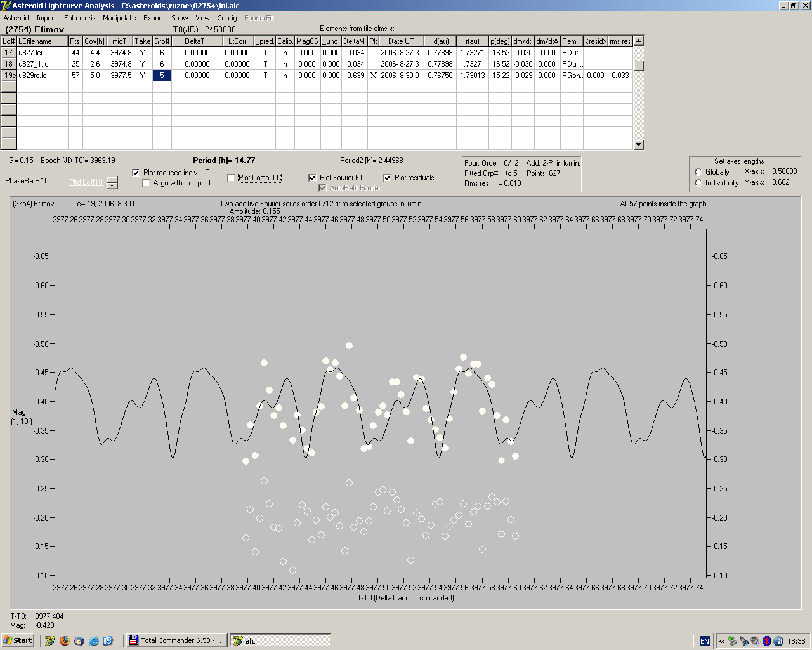Select row header 17
812x650 pixels.
pyautogui.click(x=8, y=53)
